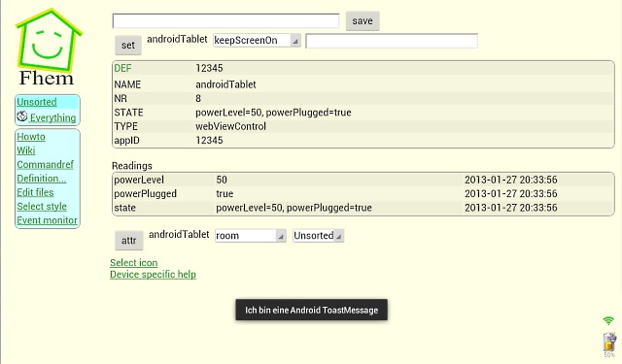The height and width of the screenshot is (364, 622).
Task: Click the DEF value 12345
Action: [x=209, y=68]
